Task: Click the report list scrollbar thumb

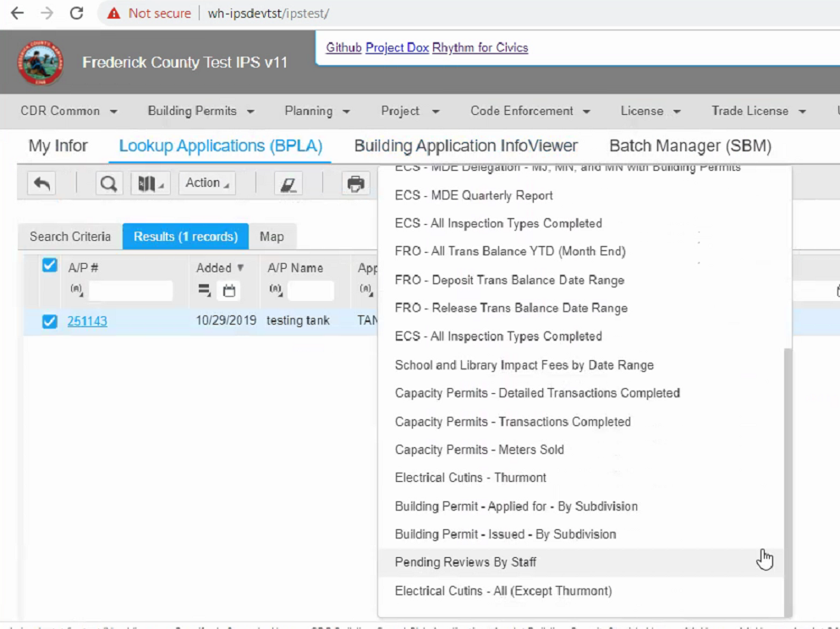Action: (788, 482)
